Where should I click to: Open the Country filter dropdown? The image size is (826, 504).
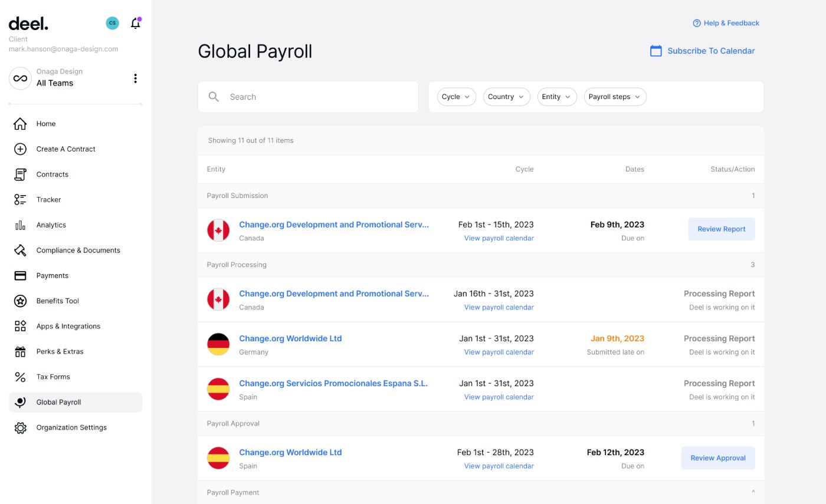(x=506, y=97)
